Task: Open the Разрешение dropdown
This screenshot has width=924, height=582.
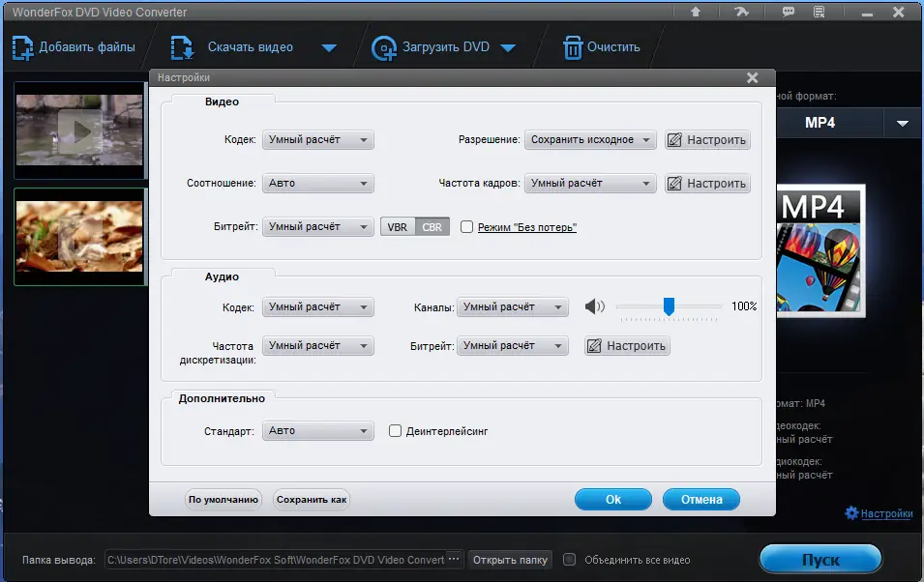Action: pyautogui.click(x=590, y=139)
